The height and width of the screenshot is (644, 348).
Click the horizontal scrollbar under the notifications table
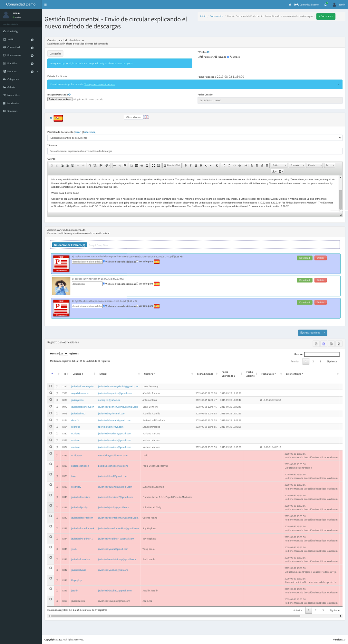pos(175,616)
